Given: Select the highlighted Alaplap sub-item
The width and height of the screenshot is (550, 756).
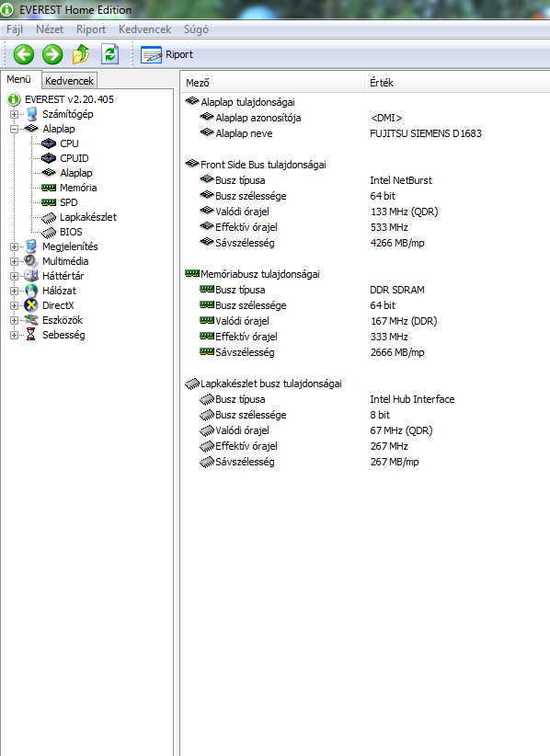Looking at the screenshot, I should (76, 173).
